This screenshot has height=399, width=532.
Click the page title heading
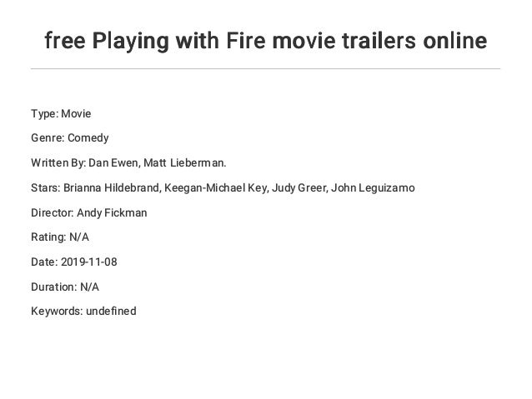(x=266, y=42)
